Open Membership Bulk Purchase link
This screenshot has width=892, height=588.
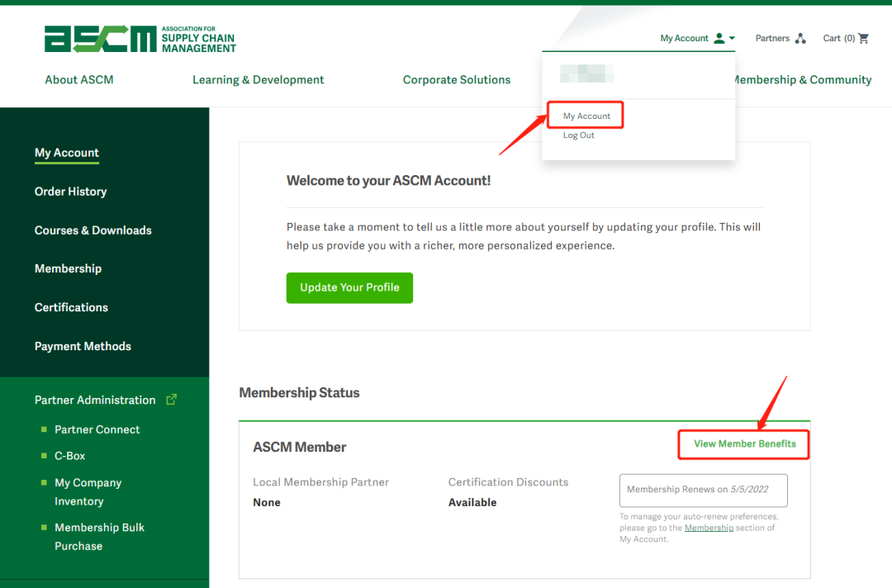(100, 536)
